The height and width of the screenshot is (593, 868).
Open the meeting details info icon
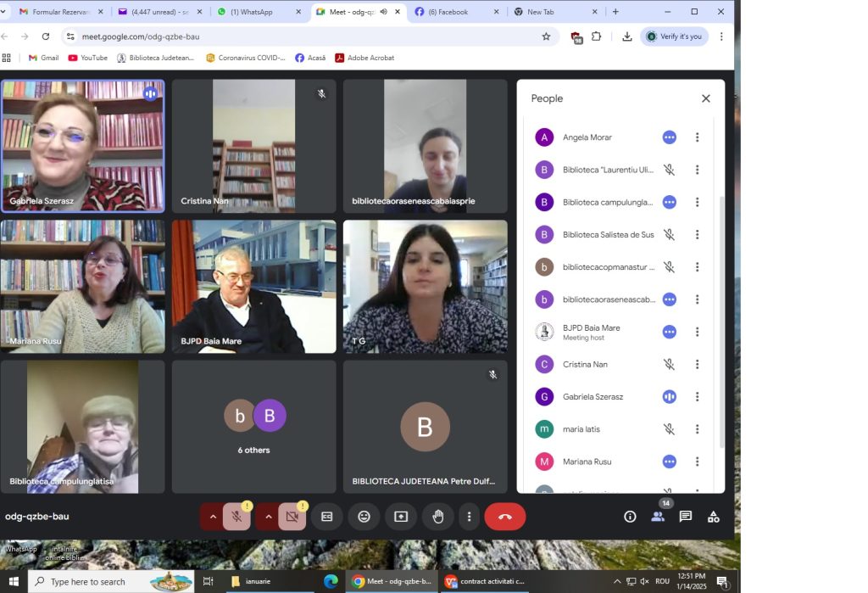(630, 517)
